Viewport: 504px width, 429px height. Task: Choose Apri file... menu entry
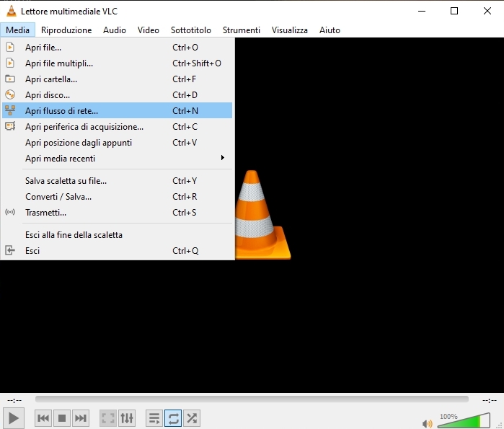tap(117, 48)
